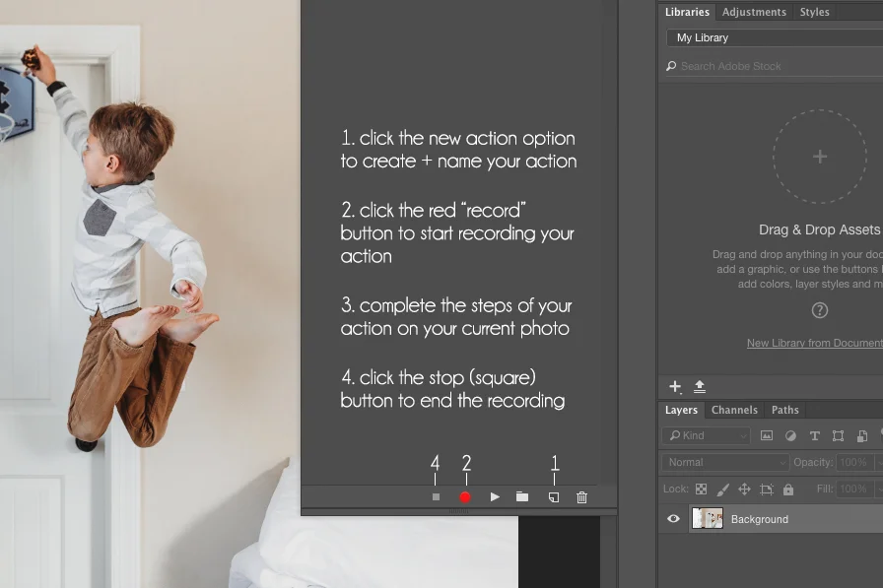This screenshot has width=883, height=588.
Task: Switch to the Libraries tab
Action: tap(687, 12)
